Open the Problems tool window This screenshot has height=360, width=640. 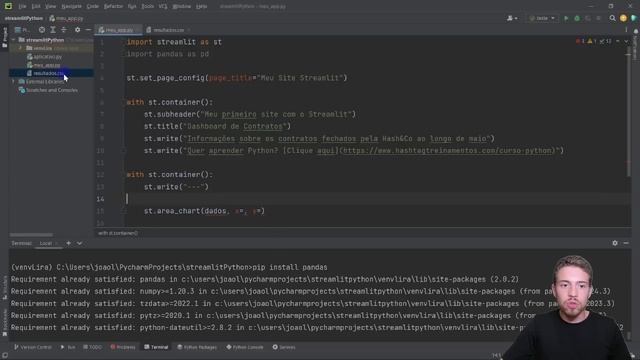(x=123, y=347)
